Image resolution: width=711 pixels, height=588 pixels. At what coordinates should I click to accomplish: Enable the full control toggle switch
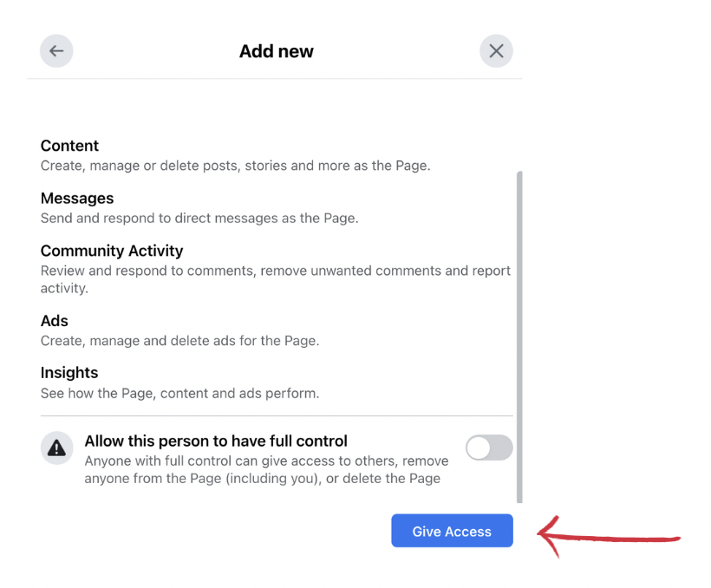pos(489,448)
